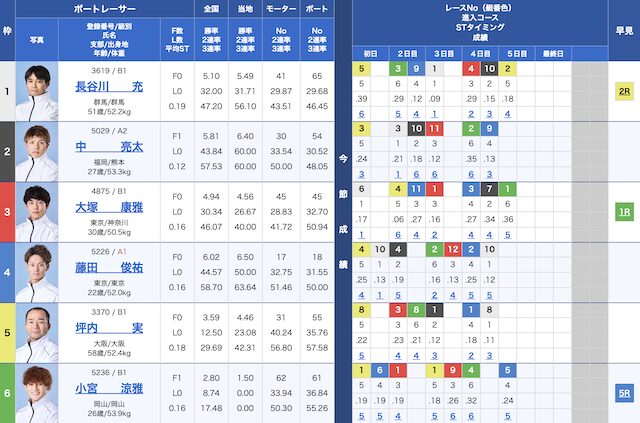Follow the 小宮 涼雅 name link

(x=109, y=386)
